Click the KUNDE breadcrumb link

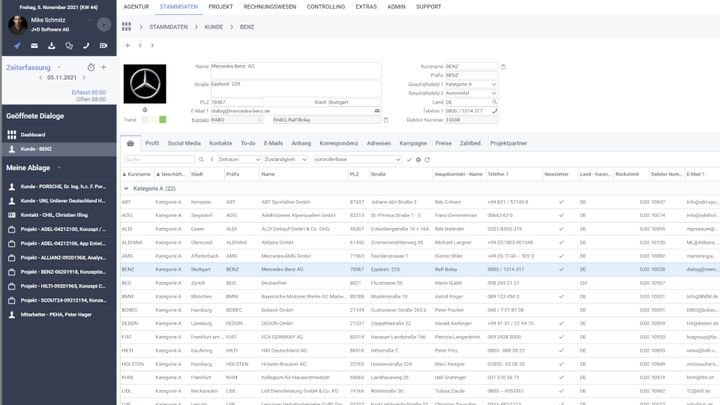click(x=214, y=27)
